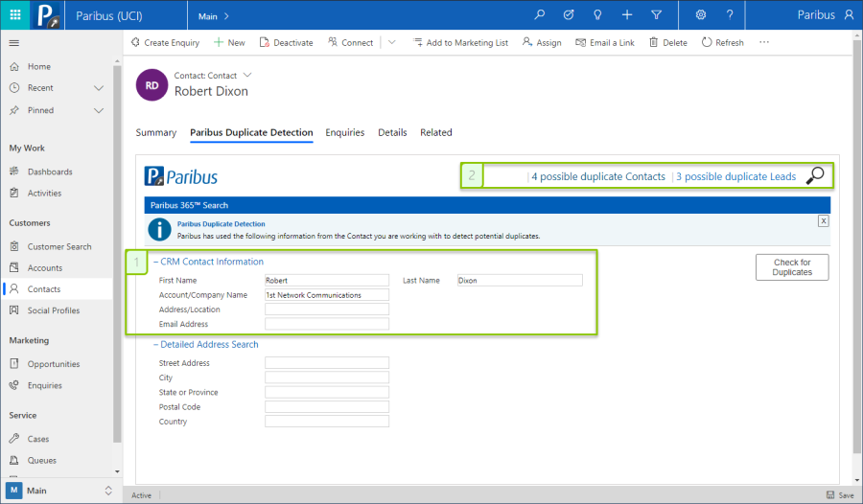Click the Check for Duplicates button
The image size is (863, 504).
[x=792, y=267]
